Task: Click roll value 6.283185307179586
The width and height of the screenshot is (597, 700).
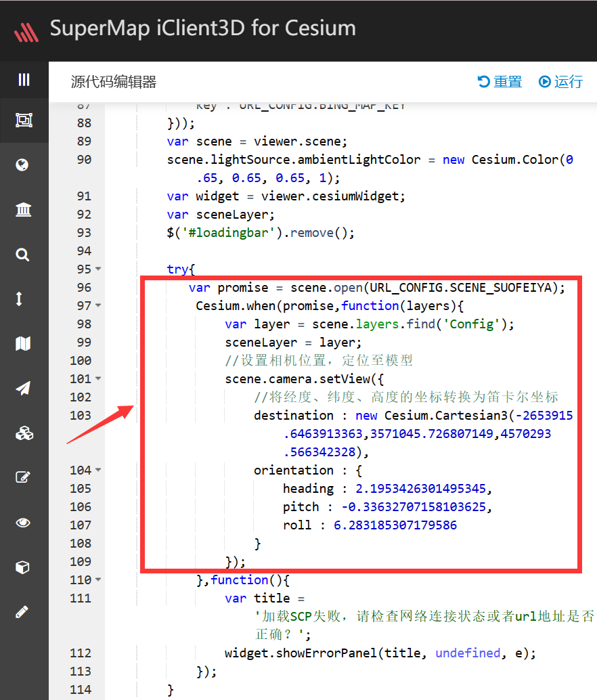Action: click(395, 525)
